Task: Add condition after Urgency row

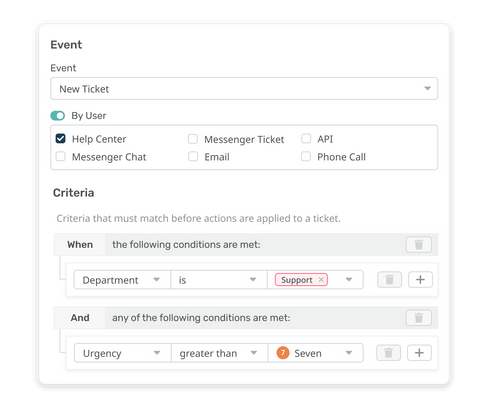Action: point(419,353)
